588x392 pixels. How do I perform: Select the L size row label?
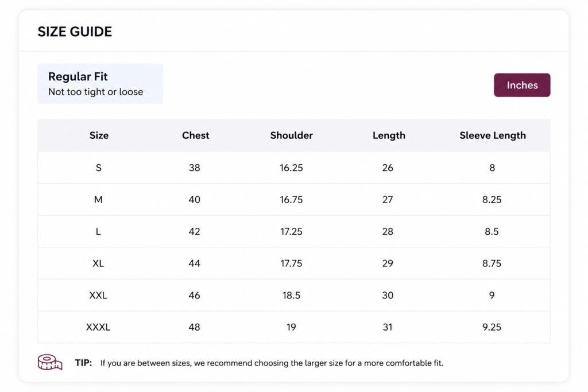98,231
